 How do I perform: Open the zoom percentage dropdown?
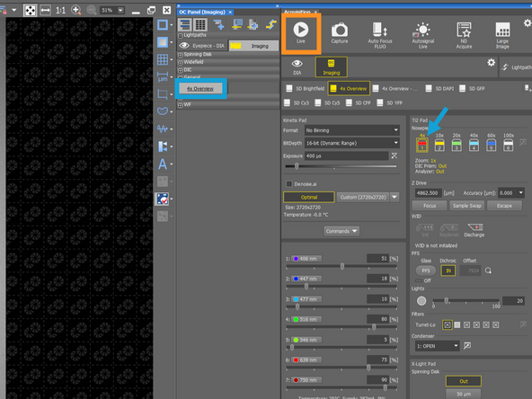click(x=120, y=10)
